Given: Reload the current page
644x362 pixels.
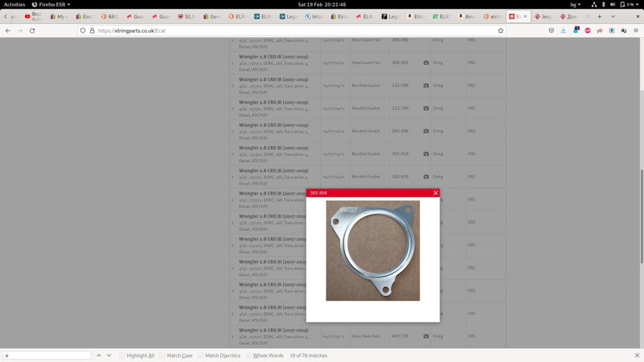Looking at the screenshot, I should pyautogui.click(x=32, y=31).
